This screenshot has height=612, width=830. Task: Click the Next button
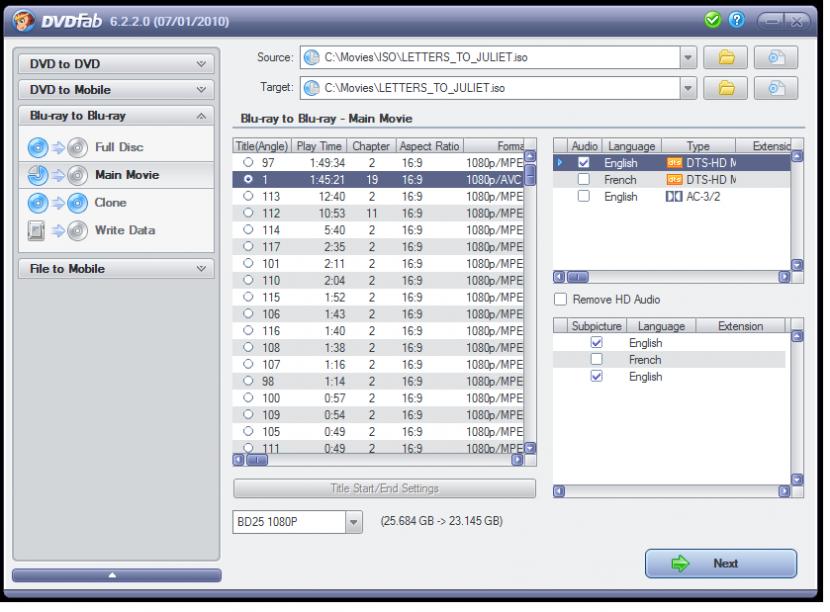coord(720,563)
